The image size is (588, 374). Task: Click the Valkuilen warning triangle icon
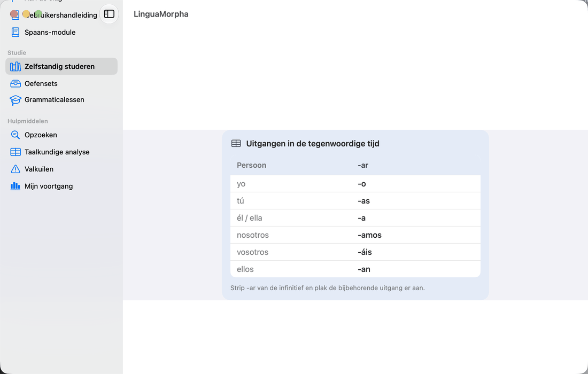click(x=16, y=169)
